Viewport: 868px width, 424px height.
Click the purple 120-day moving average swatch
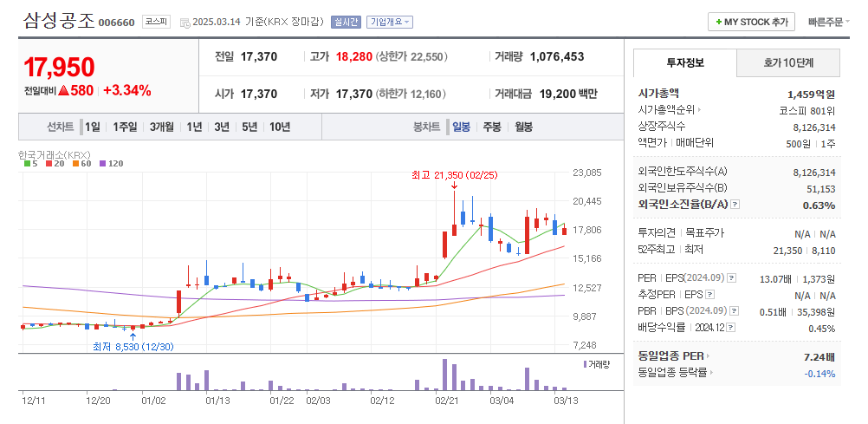102,164
